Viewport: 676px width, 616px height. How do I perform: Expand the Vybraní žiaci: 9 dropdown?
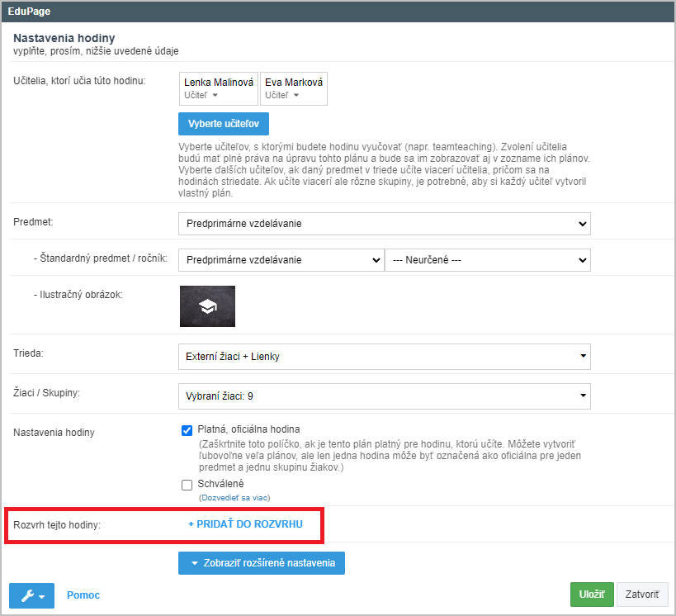tap(384, 396)
